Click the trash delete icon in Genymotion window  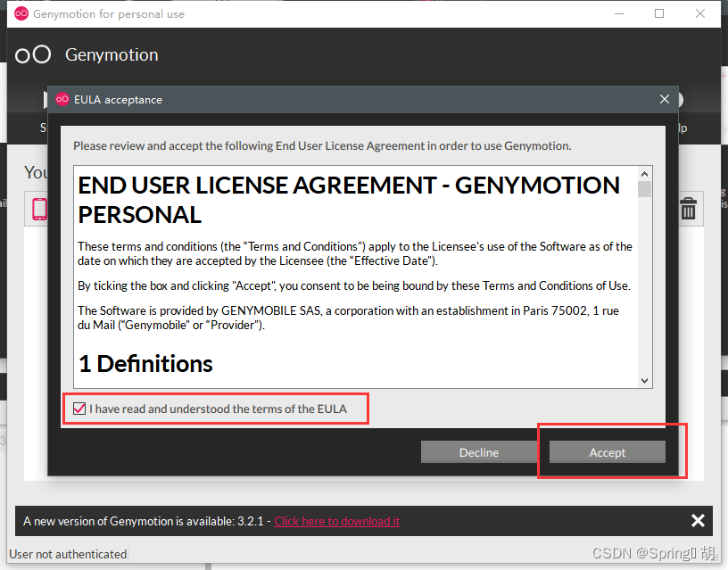pyautogui.click(x=688, y=209)
